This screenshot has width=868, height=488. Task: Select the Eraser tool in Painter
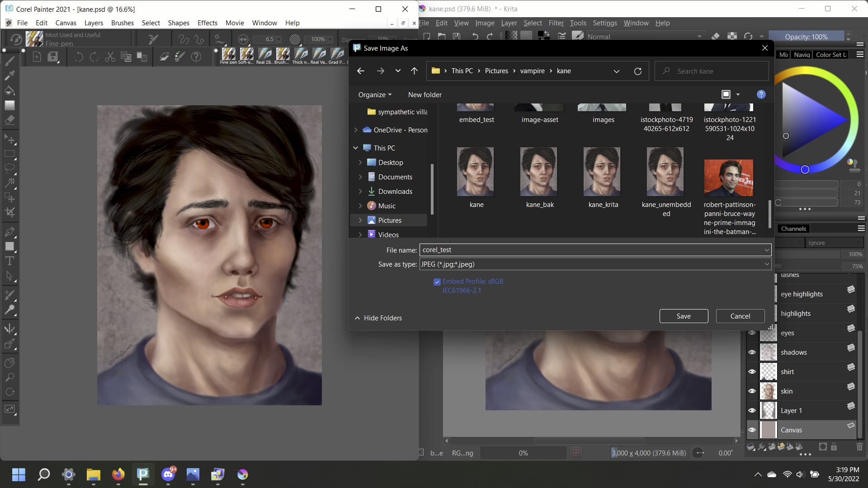click(9, 120)
